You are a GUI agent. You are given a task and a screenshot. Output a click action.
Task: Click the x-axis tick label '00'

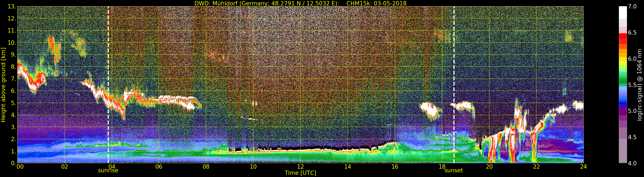tap(20, 167)
